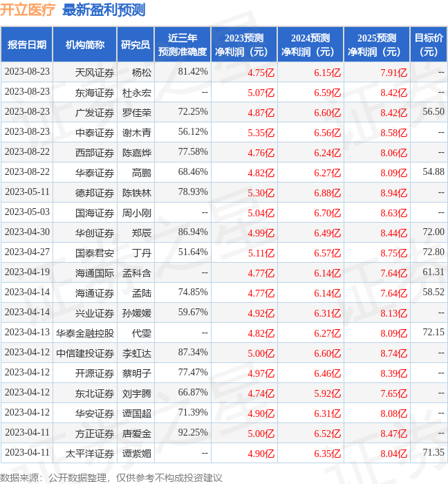Click accuracy value 81.42%
This screenshot has width=448, height=484.
[193, 72]
